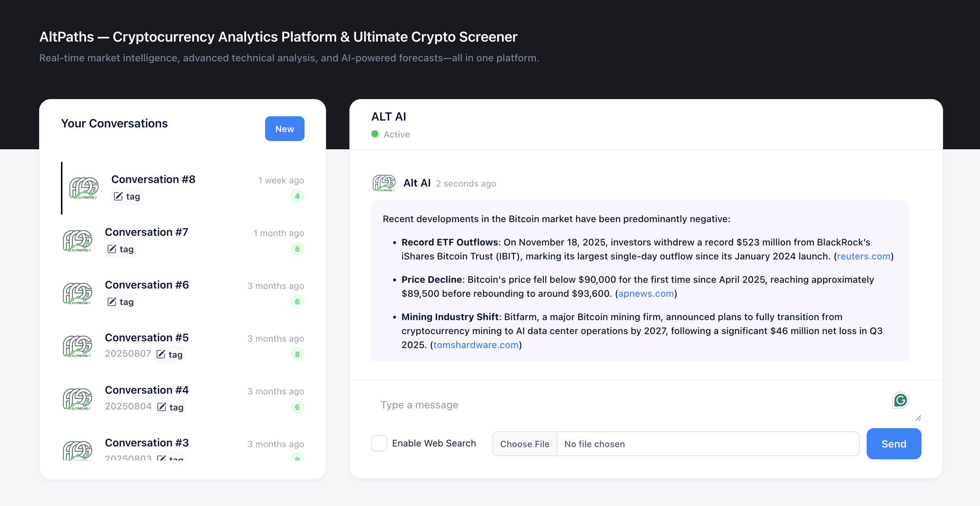Click the message count badge on Conversation #4
Screen dimensions: 980x506
(297, 407)
